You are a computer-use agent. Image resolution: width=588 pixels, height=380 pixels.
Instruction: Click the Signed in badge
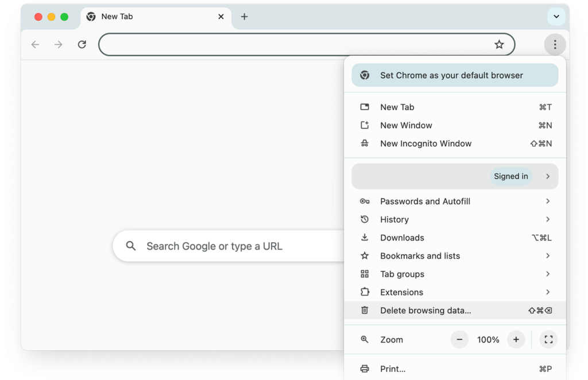(510, 176)
